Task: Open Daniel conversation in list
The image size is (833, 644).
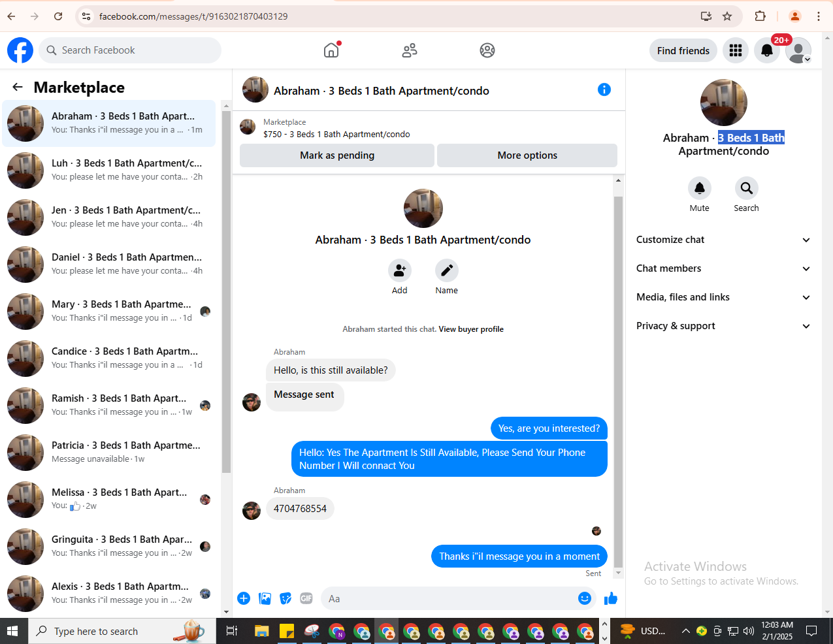Action: click(109, 265)
